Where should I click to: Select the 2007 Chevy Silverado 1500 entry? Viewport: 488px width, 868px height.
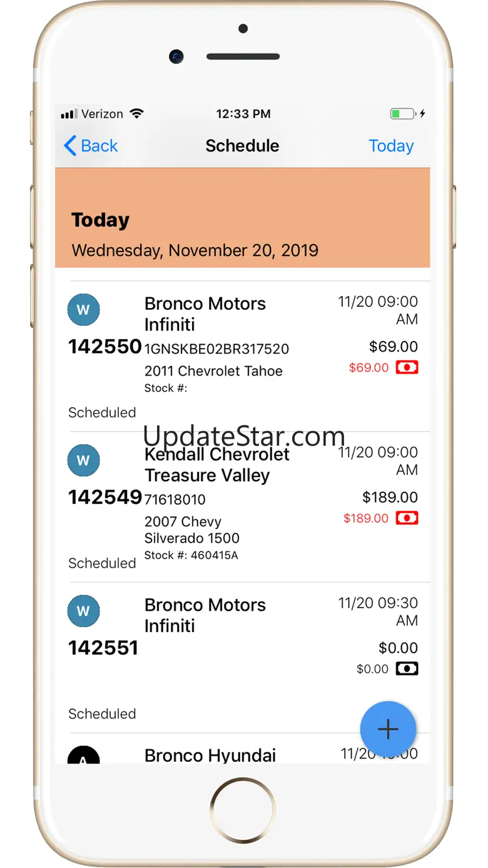pos(191,529)
